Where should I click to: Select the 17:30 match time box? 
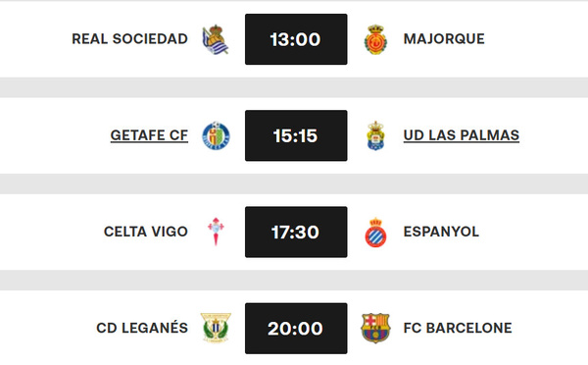coord(296,232)
